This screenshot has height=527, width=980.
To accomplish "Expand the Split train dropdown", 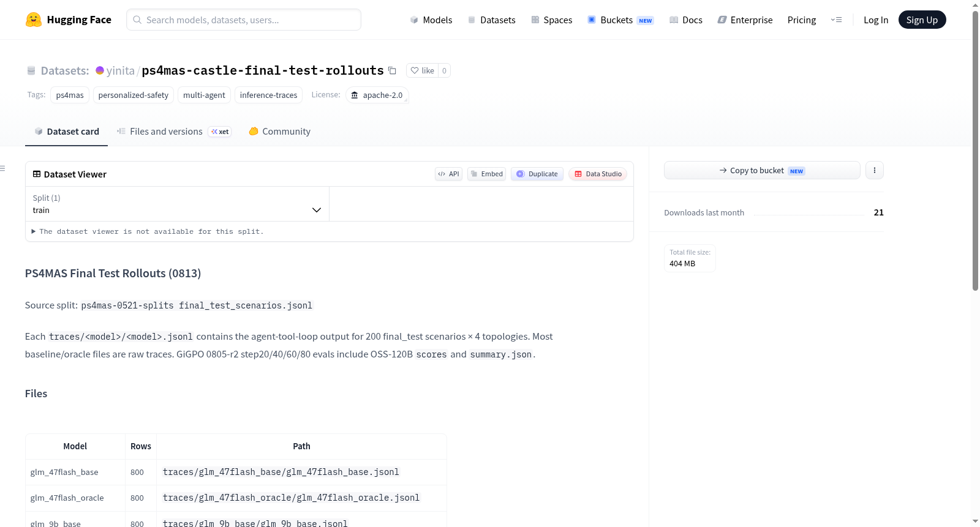I will point(177,204).
